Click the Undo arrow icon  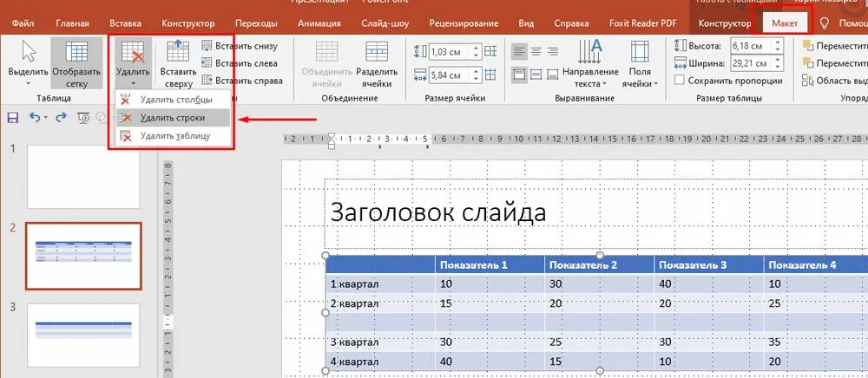tap(35, 117)
